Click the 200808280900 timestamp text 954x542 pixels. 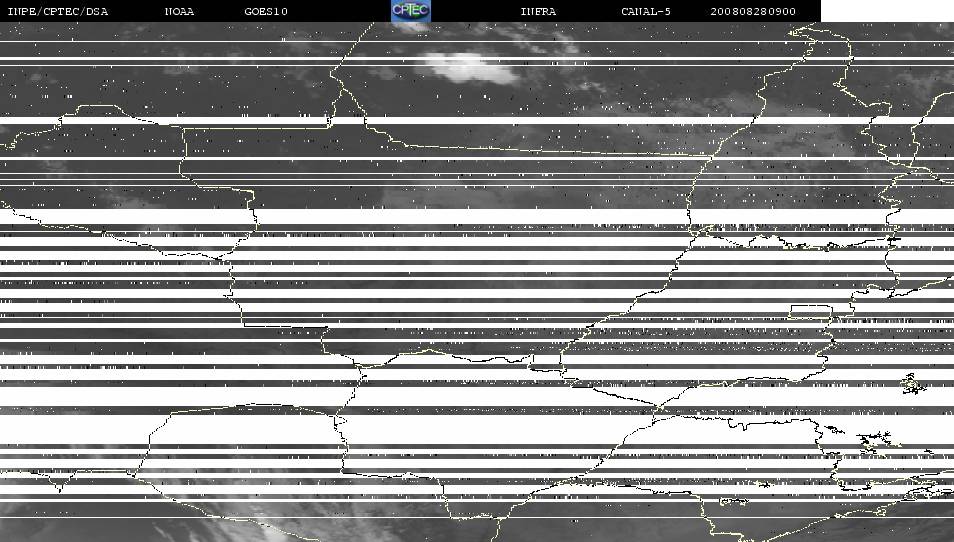pyautogui.click(x=752, y=11)
